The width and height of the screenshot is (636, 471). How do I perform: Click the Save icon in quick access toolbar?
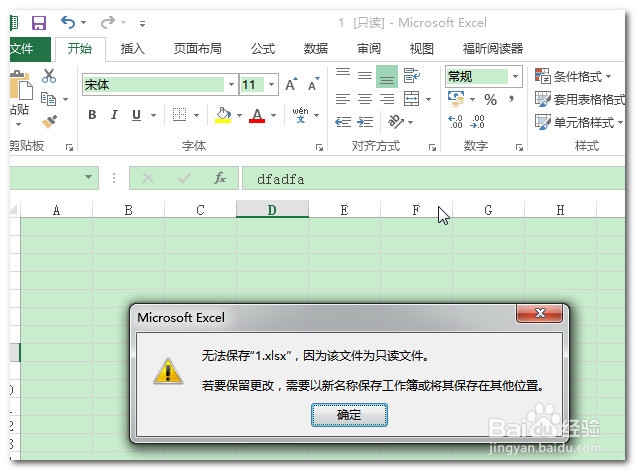coord(39,23)
